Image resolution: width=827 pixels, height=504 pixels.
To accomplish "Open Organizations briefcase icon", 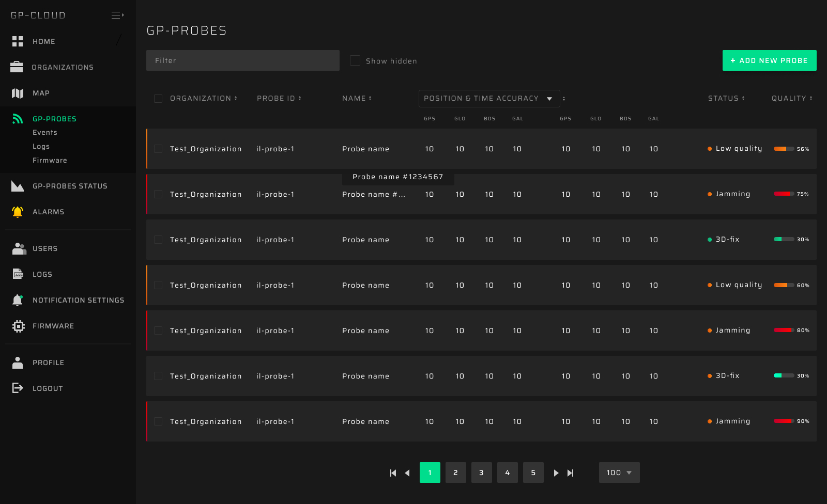I will (x=17, y=67).
